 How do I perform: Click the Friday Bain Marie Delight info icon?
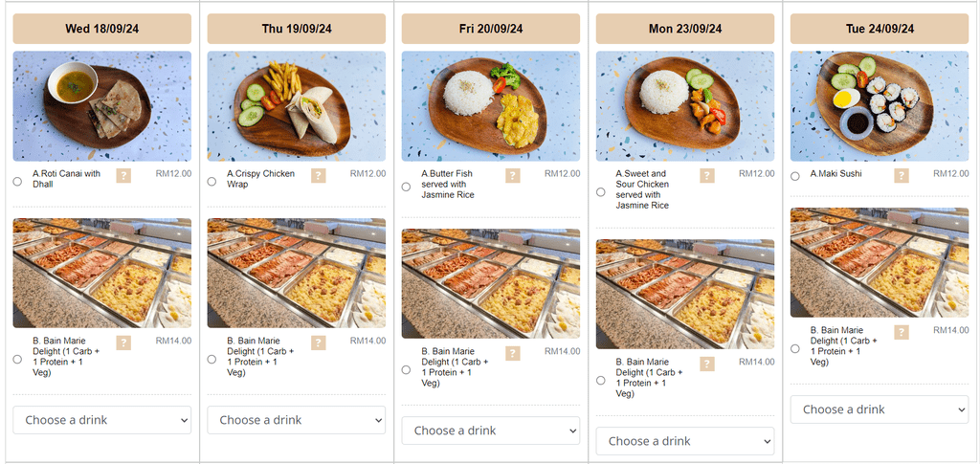point(513,353)
